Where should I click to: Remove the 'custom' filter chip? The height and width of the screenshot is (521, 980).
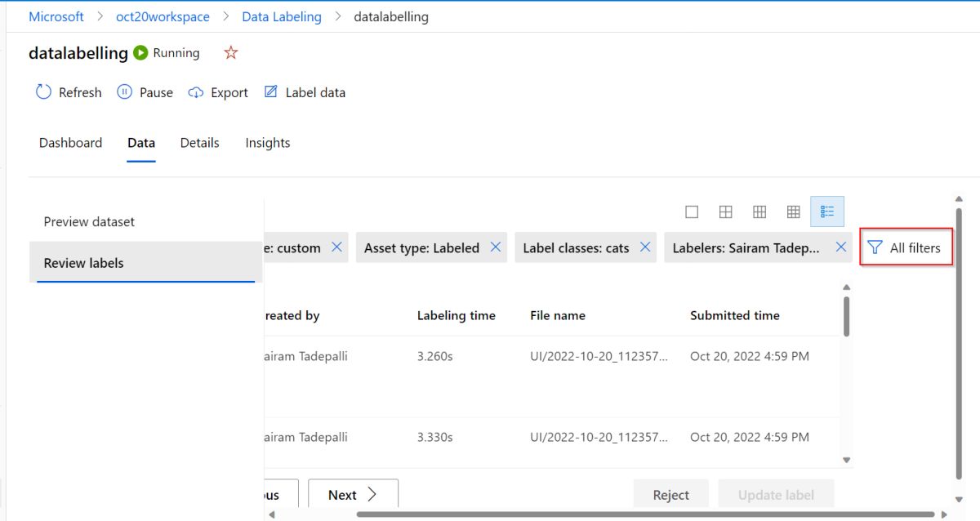336,247
